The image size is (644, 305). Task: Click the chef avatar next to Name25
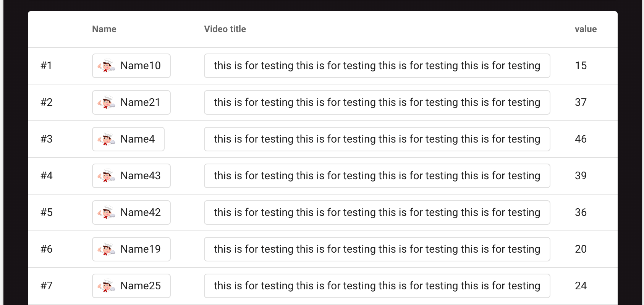pos(106,286)
